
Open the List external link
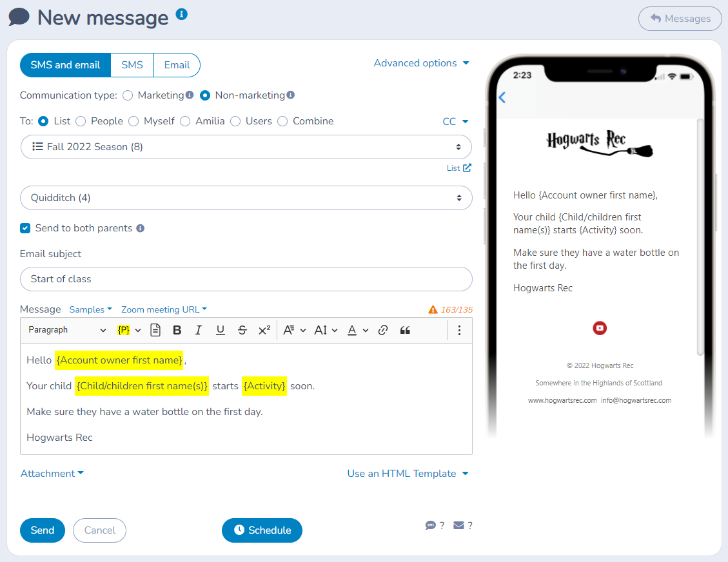pos(458,168)
